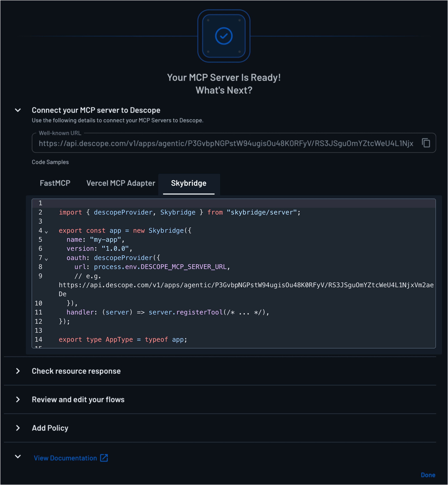Switch to the FastMCP code sample tab
The width and height of the screenshot is (448, 485).
[55, 183]
